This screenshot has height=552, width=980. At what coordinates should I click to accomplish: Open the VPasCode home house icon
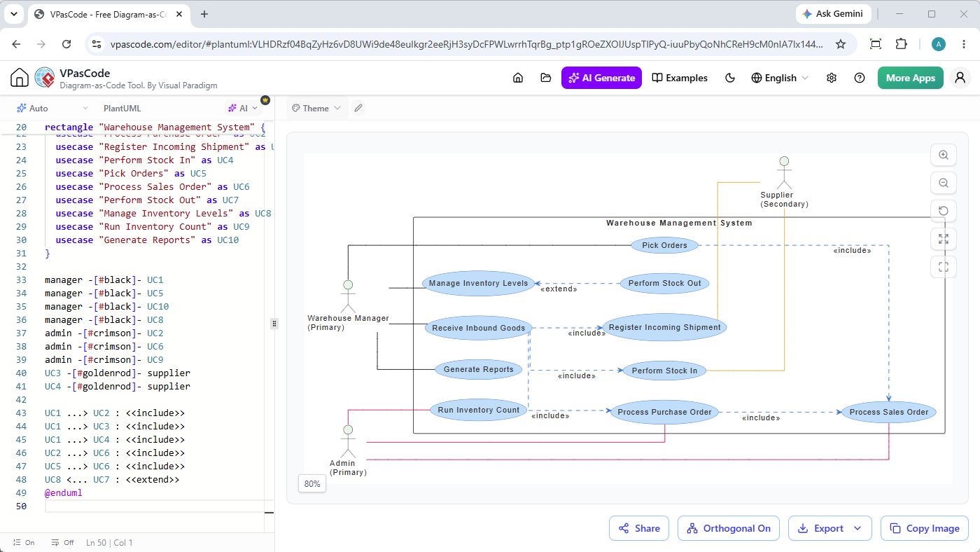pyautogui.click(x=20, y=77)
